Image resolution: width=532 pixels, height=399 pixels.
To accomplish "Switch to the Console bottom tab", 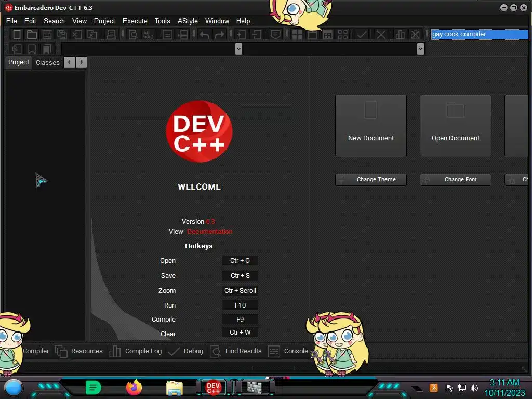I will pos(288,351).
